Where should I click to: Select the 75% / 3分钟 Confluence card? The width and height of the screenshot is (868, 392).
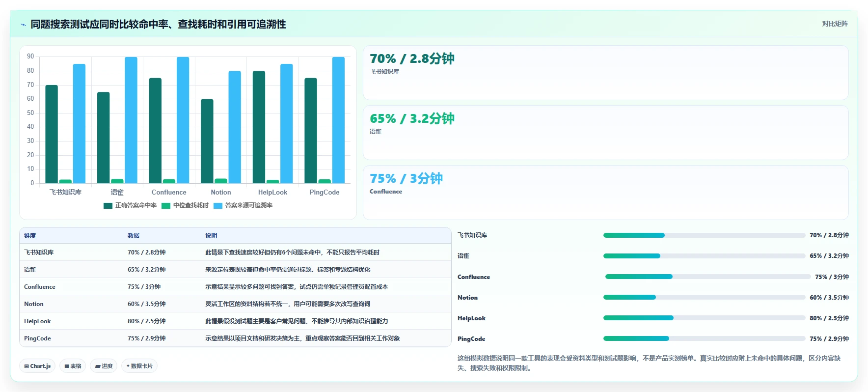(605, 193)
